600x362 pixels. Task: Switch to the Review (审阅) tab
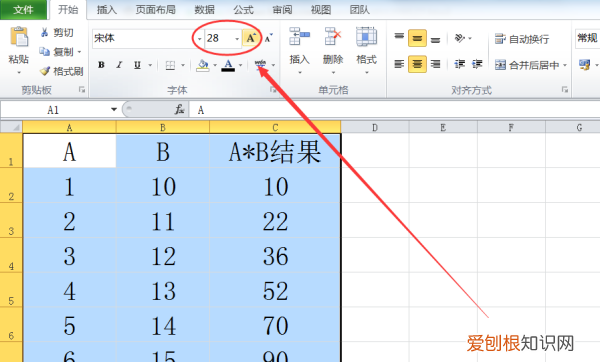tap(282, 10)
